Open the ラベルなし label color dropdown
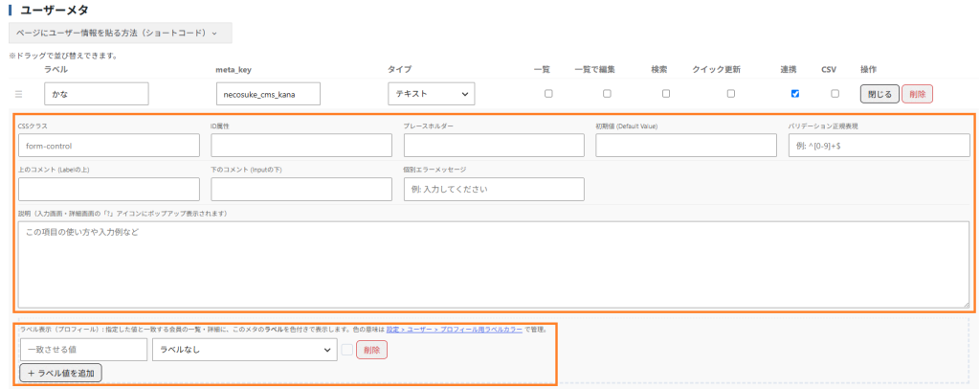Viewport: 980px width, 389px height. (x=244, y=351)
